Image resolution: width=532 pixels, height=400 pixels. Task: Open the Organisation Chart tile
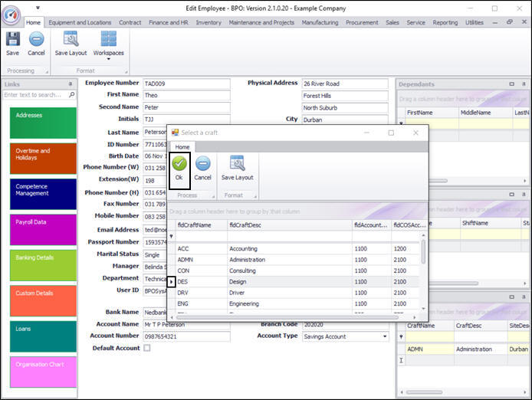coord(43,372)
